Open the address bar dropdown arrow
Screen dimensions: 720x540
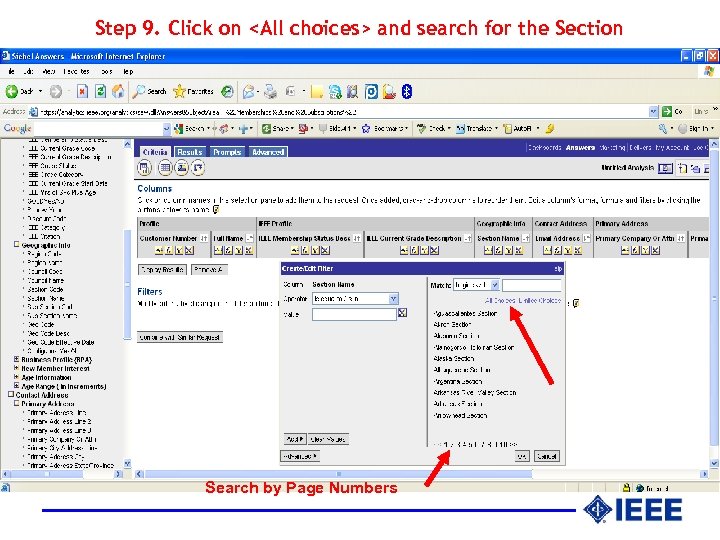pyautogui.click(x=653, y=111)
